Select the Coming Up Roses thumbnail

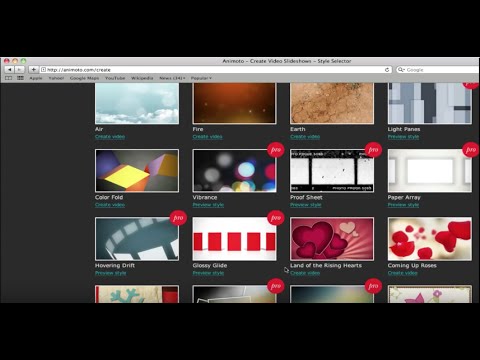point(430,239)
